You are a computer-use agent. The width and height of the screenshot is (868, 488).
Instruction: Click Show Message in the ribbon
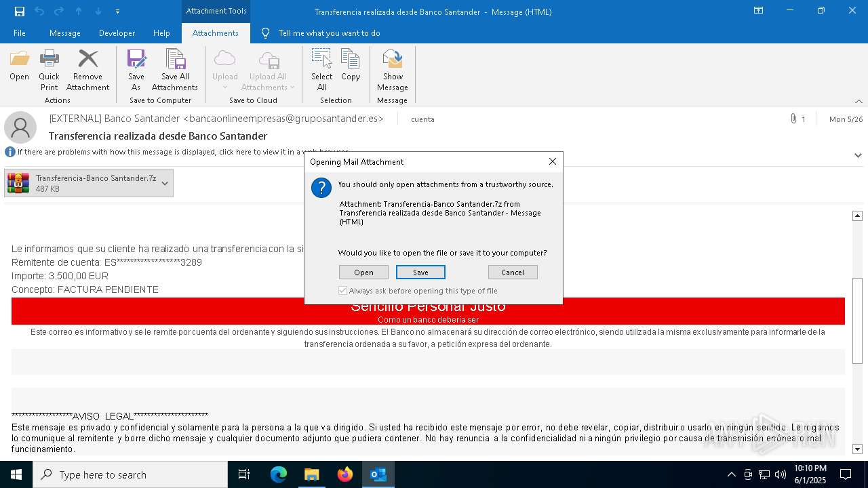(393, 70)
